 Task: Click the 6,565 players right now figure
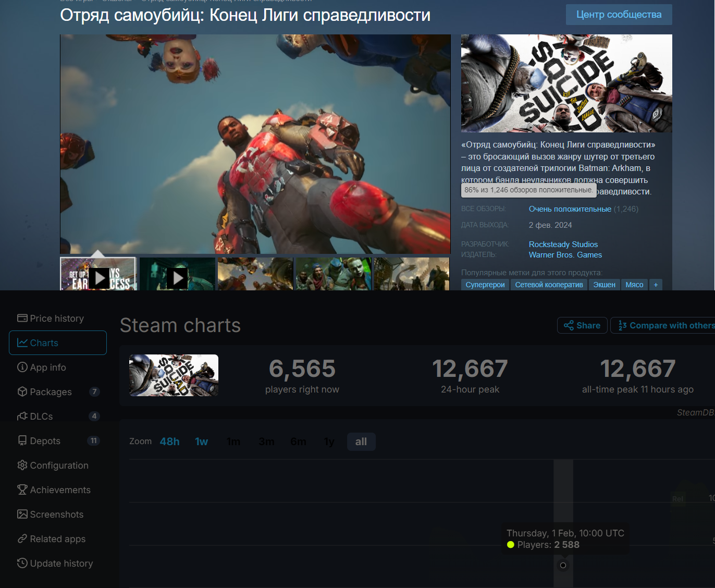pos(302,369)
